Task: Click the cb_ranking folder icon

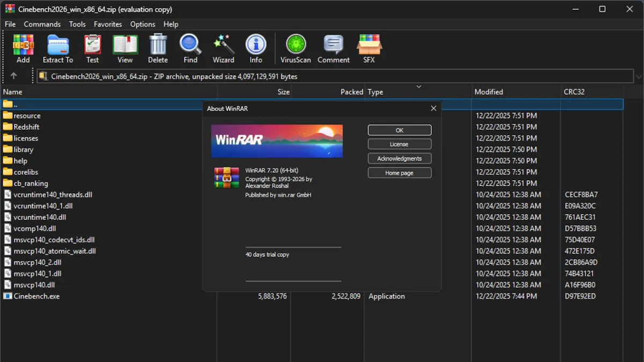Action: coord(8,183)
